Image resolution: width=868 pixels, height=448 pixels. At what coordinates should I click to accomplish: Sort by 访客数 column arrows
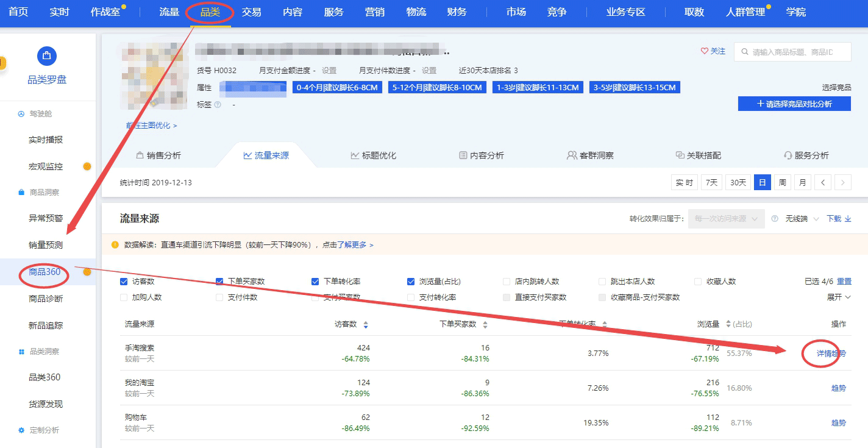(366, 325)
